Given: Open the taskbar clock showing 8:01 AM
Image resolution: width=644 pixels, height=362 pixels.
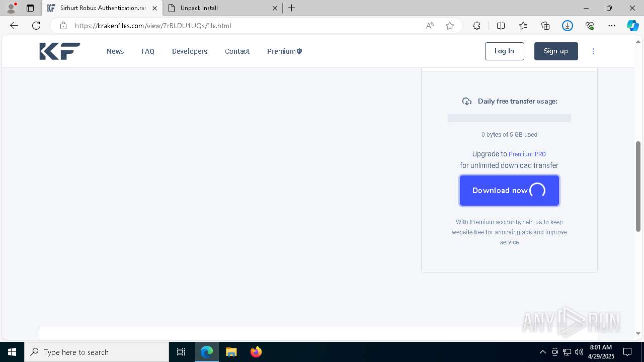Looking at the screenshot, I should [x=601, y=352].
